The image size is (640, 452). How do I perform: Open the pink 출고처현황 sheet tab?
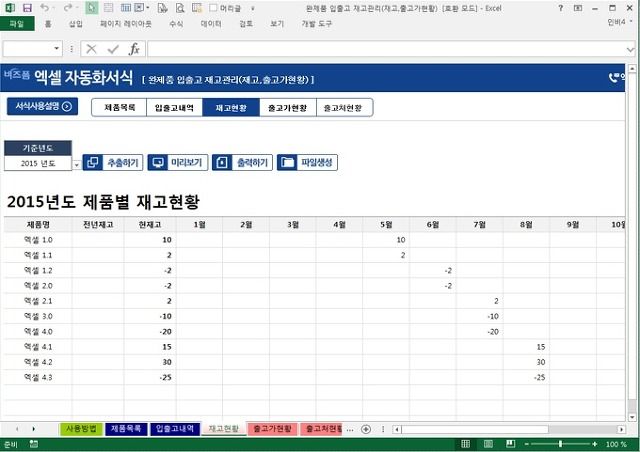tap(321, 429)
